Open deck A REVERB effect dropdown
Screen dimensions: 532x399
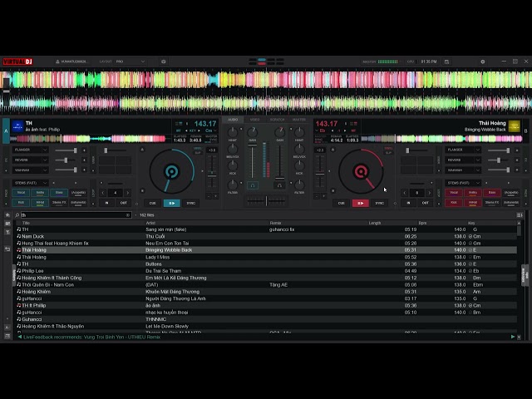[x=30, y=160]
